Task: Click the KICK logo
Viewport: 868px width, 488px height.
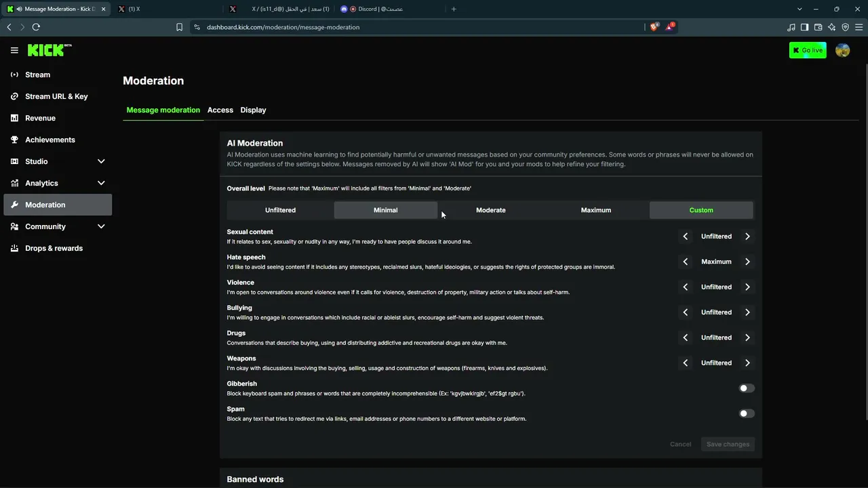Action: coord(50,50)
